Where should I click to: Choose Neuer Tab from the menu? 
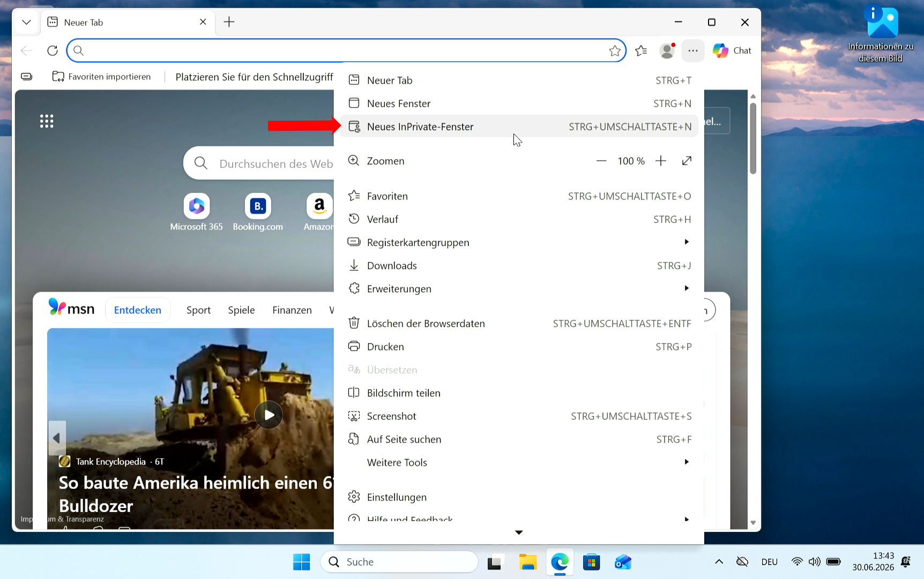[519, 80]
